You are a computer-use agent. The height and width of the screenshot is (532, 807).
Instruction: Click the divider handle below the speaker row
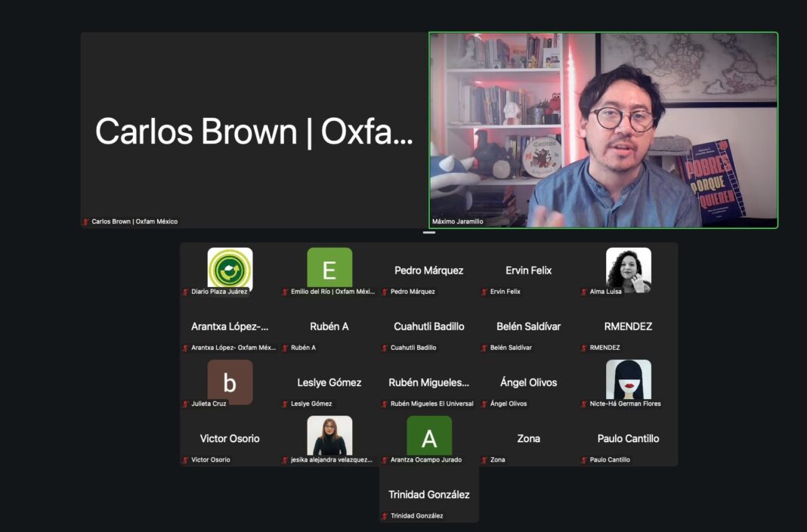[x=429, y=233]
